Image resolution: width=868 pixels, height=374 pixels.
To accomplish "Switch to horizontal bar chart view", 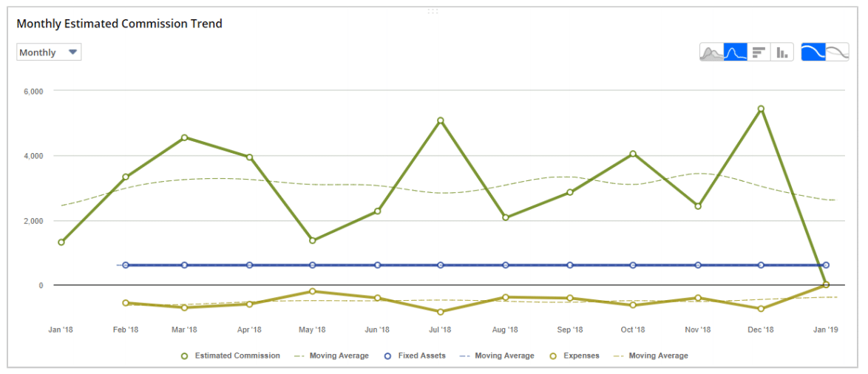I will pos(759,52).
